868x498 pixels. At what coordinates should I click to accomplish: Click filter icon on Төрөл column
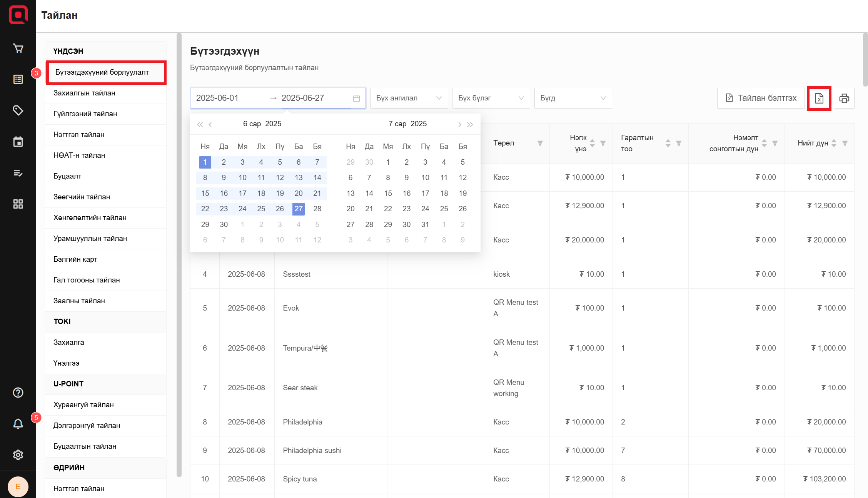click(540, 143)
